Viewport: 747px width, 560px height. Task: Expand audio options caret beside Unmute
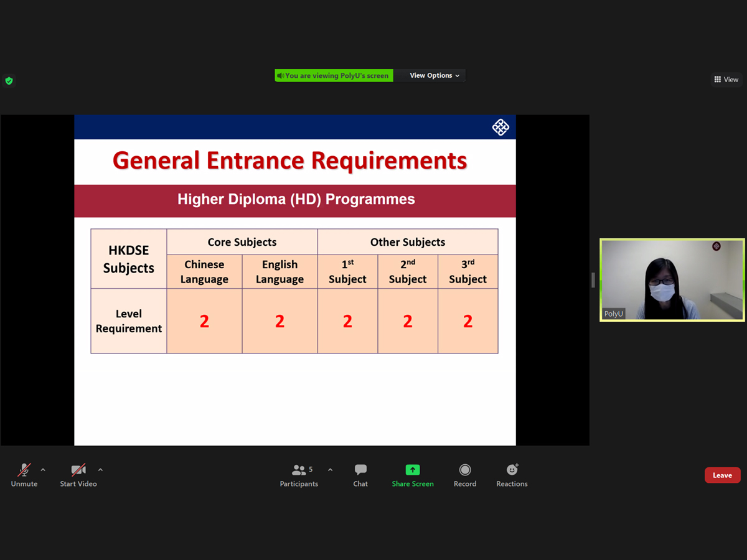(x=43, y=470)
